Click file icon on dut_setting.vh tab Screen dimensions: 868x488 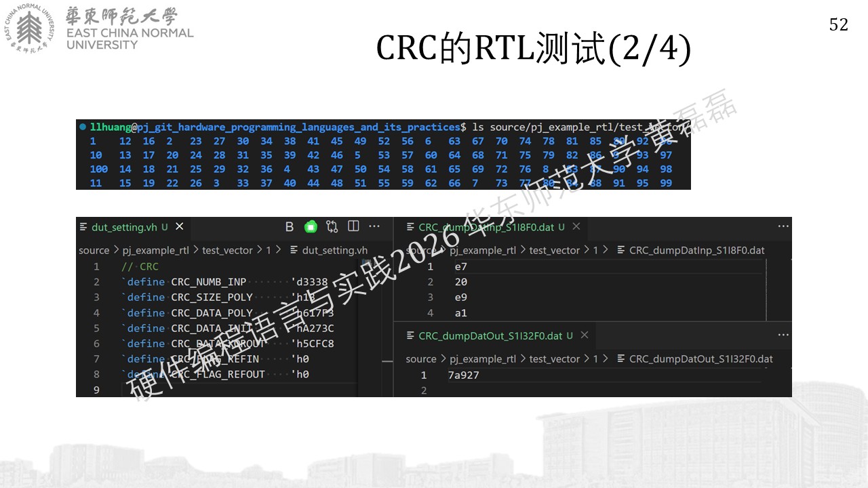(83, 227)
